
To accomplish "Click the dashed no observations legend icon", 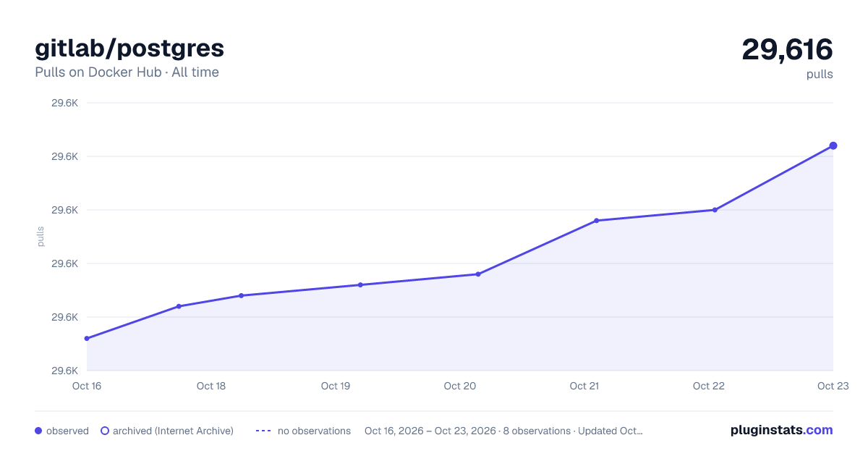I will 263,431.
